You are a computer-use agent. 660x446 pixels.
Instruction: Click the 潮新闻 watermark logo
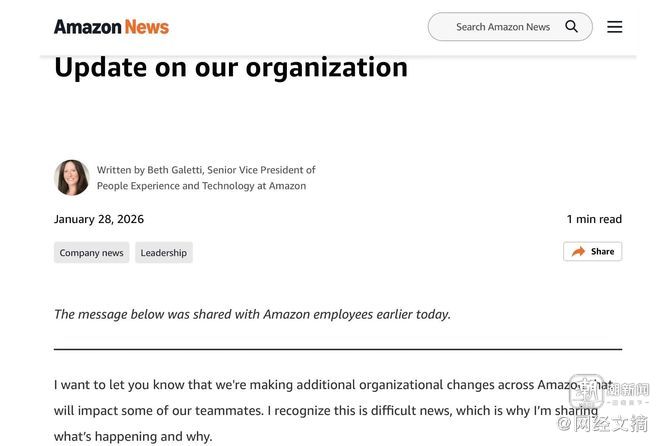[609, 391]
